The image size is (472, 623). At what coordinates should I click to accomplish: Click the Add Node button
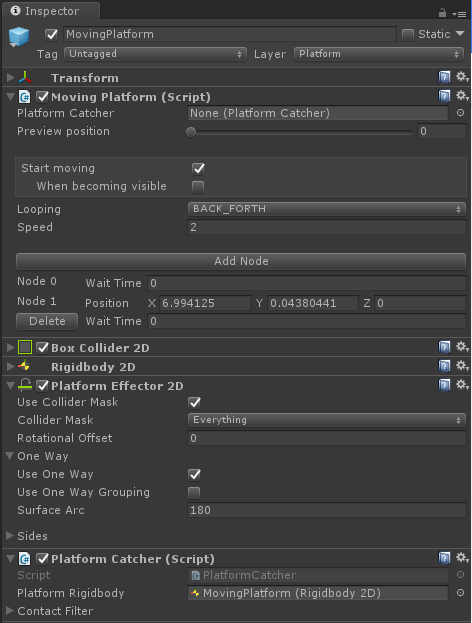(x=241, y=261)
